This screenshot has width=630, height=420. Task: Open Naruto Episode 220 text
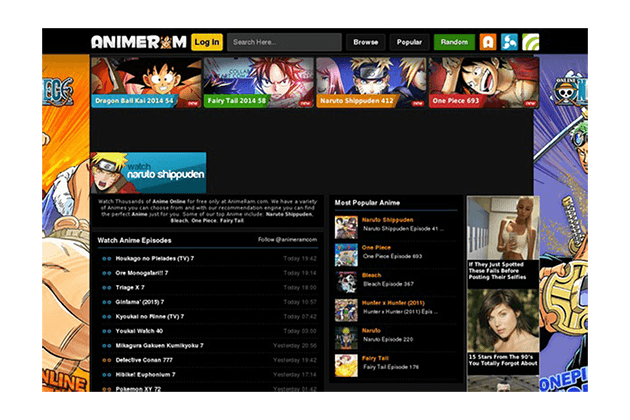point(388,339)
